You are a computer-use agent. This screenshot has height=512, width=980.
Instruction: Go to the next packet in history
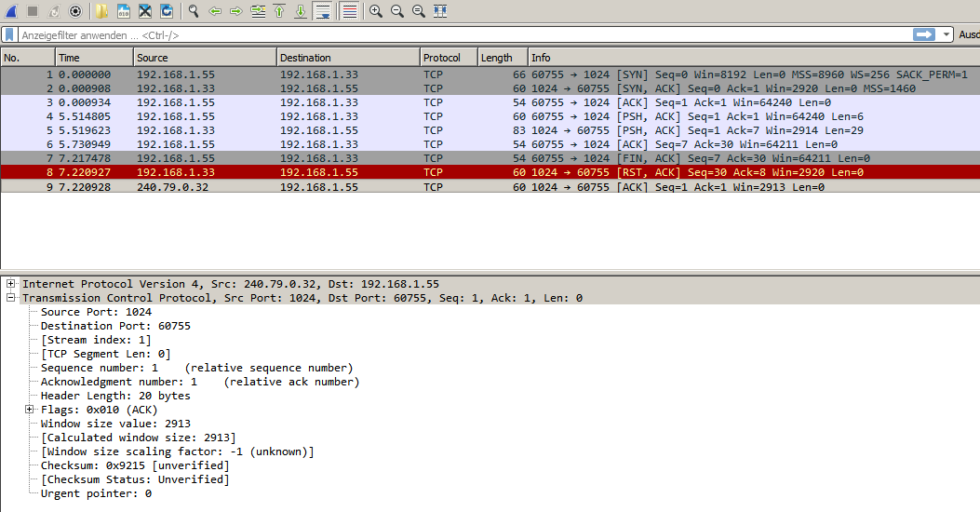236,11
